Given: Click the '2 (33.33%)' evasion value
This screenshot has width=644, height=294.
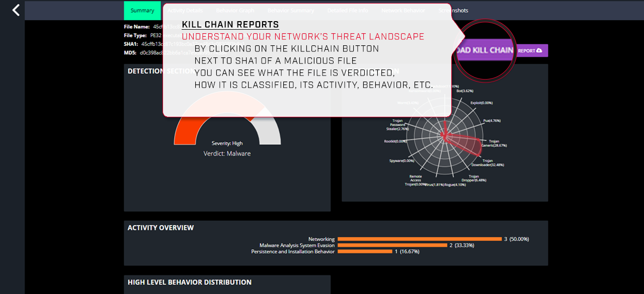Looking at the screenshot, I should (461, 245).
